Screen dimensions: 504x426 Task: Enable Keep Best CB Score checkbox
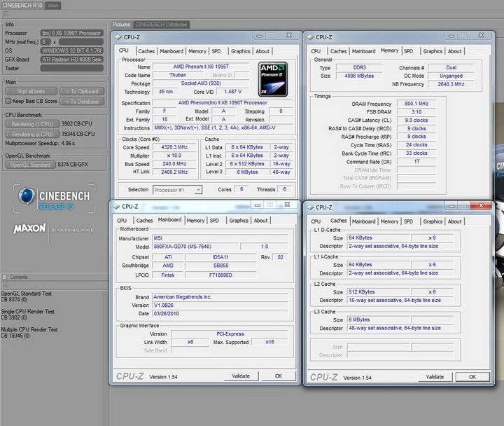pyautogui.click(x=8, y=101)
